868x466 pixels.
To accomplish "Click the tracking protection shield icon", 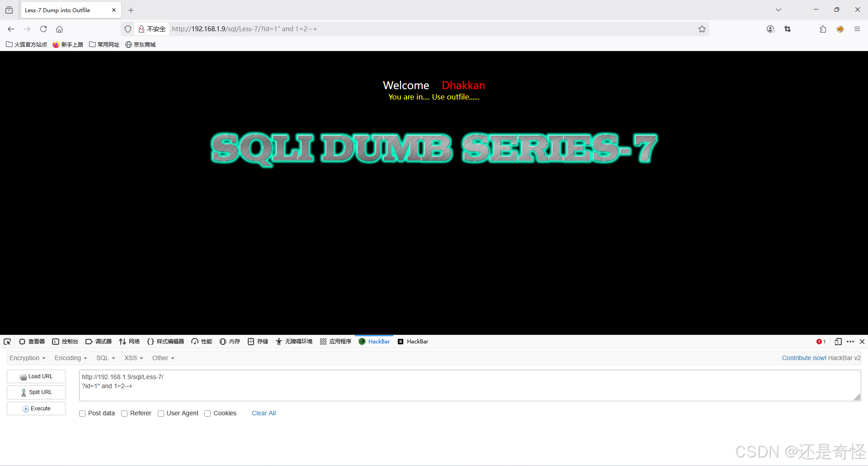I will 128,29.
